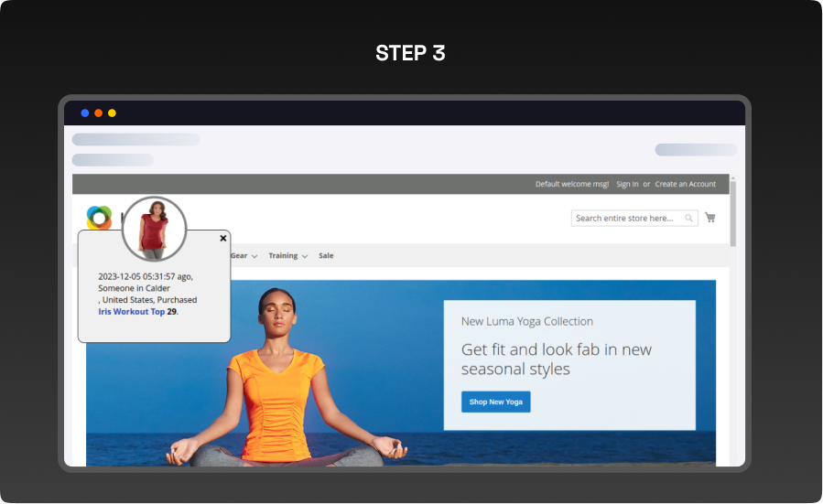The height and width of the screenshot is (504, 823).
Task: Open the shopping cart icon
Action: (710, 218)
